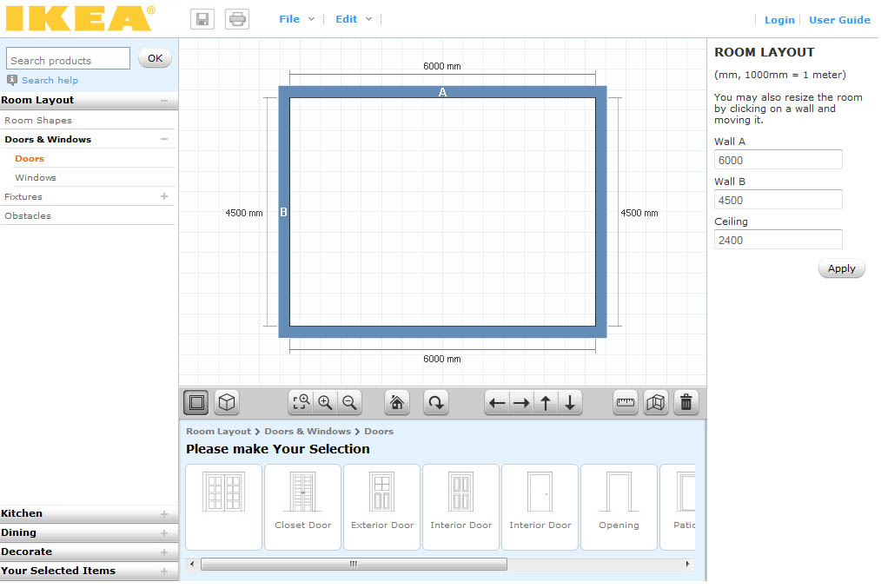Click the Login link
Viewport: 881px width, 588px height.
pos(779,20)
